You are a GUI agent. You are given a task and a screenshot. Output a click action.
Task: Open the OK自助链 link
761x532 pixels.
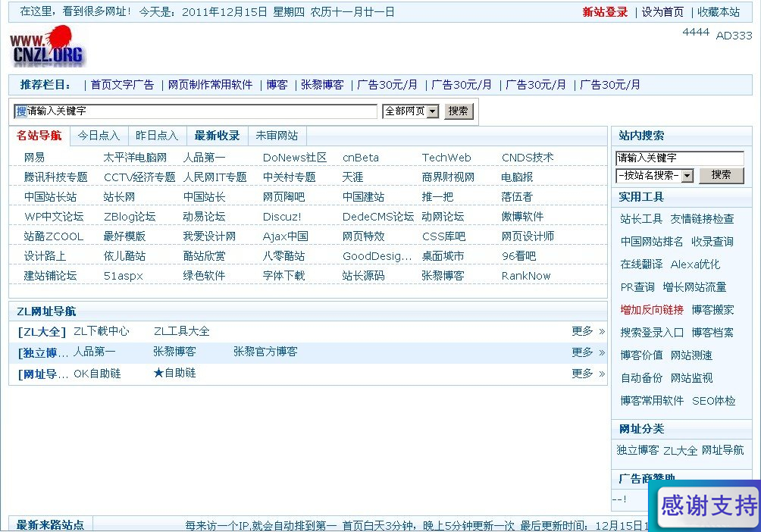(x=97, y=374)
